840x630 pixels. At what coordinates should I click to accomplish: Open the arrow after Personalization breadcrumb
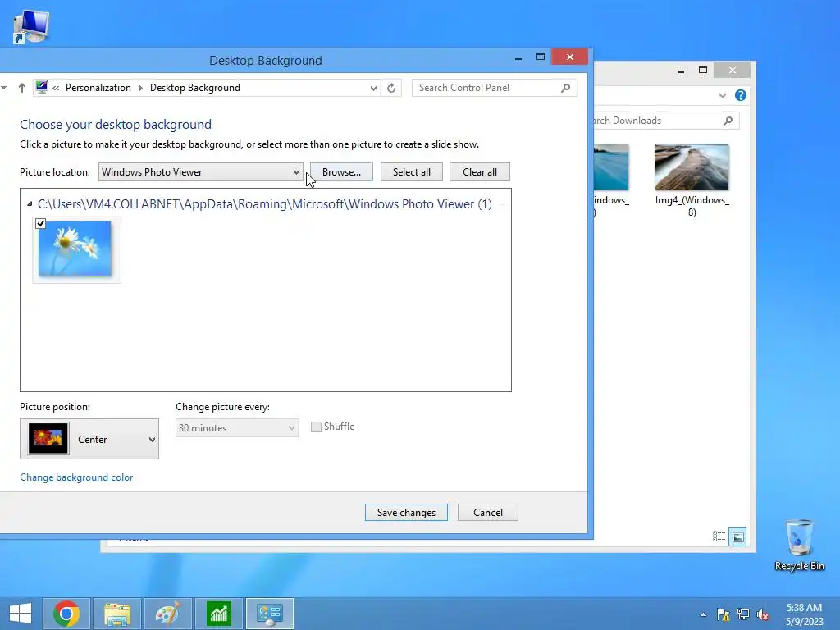[141, 88]
